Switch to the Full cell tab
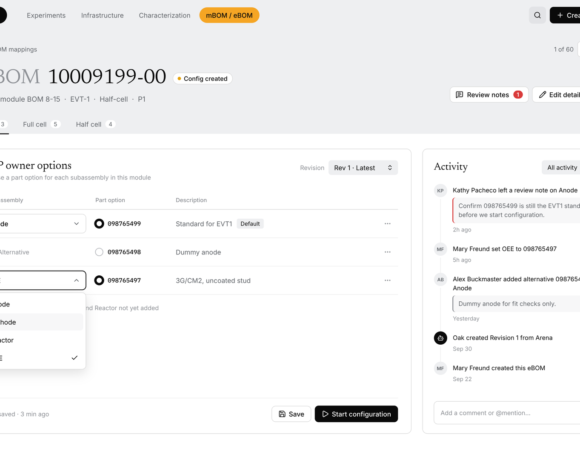This screenshot has width=580, height=460. tap(41, 124)
